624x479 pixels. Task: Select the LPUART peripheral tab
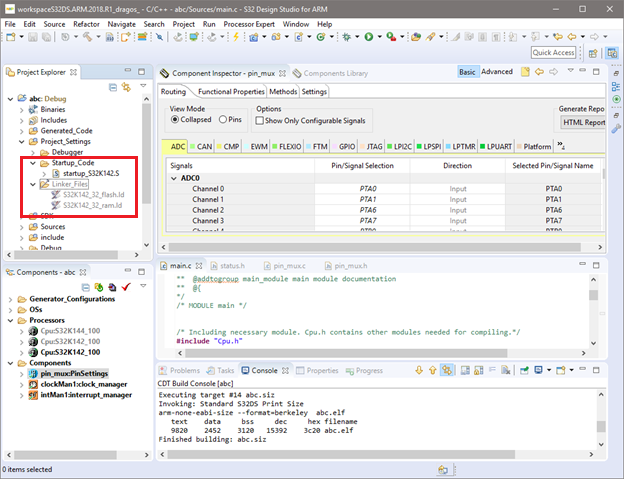tap(496, 146)
